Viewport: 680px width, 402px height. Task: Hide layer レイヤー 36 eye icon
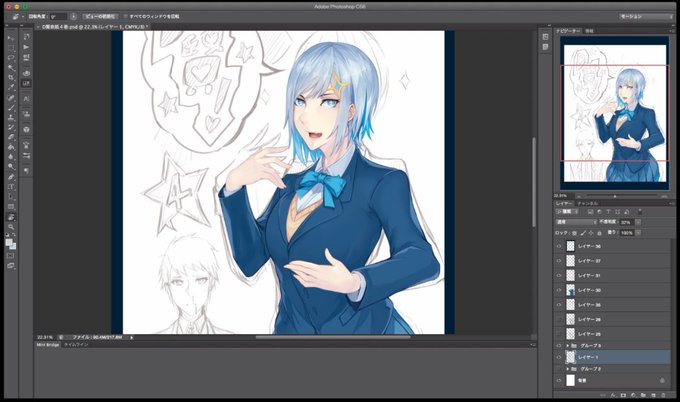pyautogui.click(x=559, y=246)
